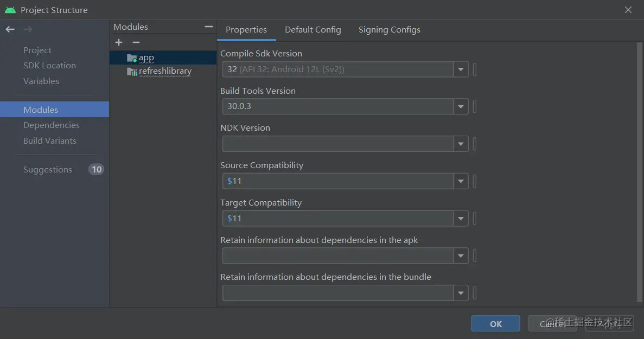644x339 pixels.
Task: Go to Dependencies in the sidebar
Action: 52,125
